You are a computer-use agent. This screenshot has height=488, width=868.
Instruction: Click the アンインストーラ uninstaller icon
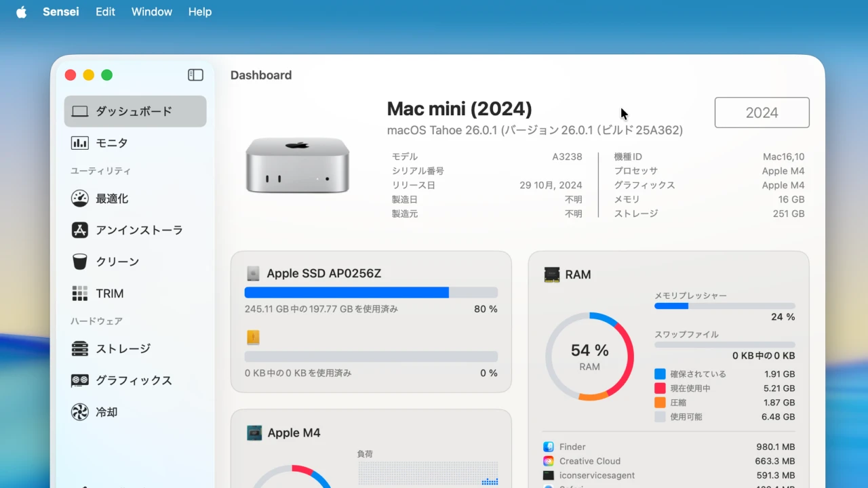click(x=80, y=230)
